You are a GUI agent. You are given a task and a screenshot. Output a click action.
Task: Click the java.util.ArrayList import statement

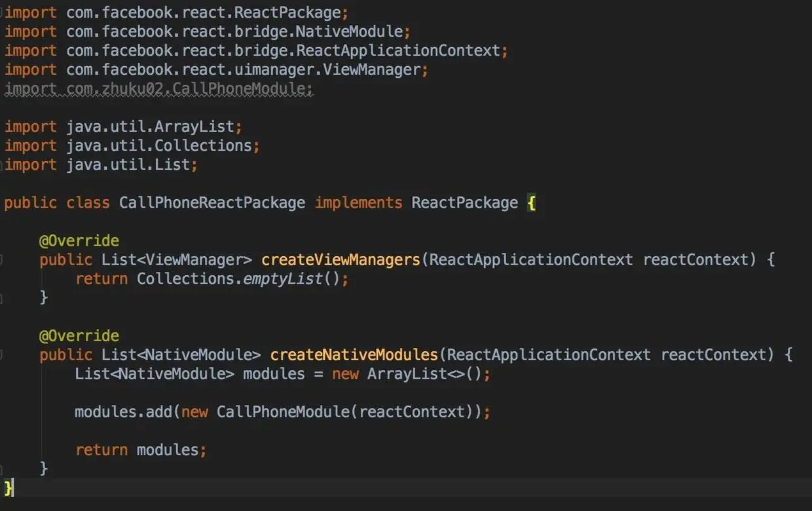(121, 126)
